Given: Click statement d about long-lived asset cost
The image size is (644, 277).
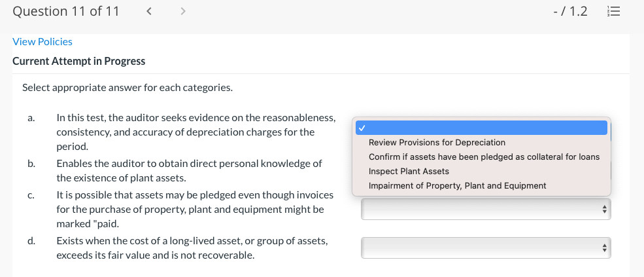Looking at the screenshot, I should (192, 248).
